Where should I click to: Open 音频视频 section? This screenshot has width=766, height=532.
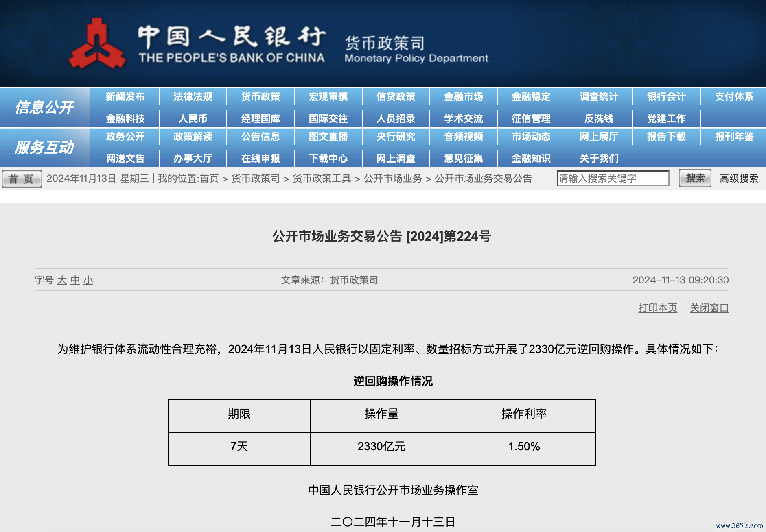(x=463, y=137)
